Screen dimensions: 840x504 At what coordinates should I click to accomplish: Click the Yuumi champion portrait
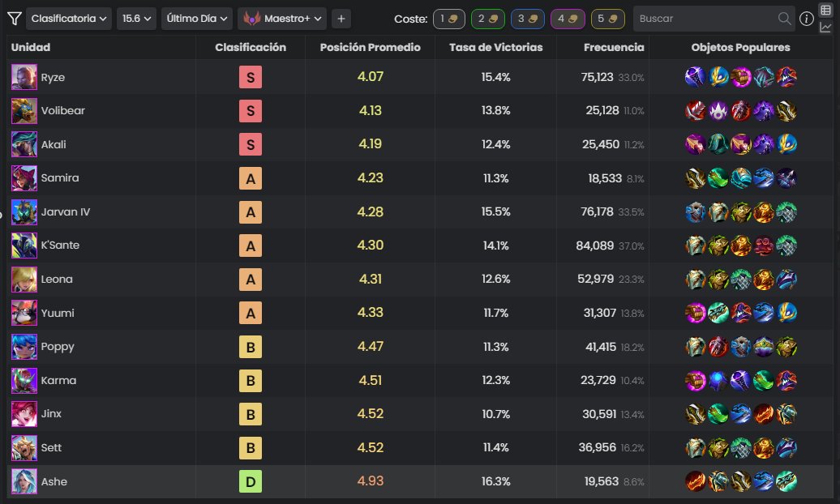(24, 313)
